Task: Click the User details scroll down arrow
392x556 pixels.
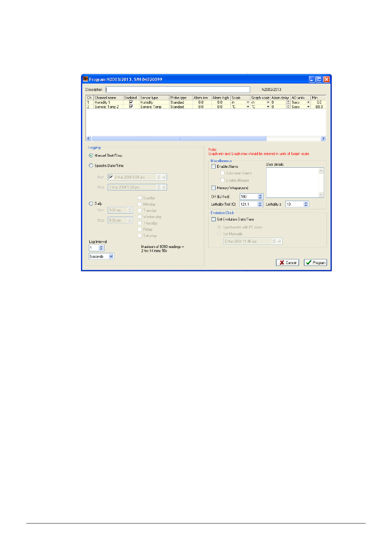Action: click(321, 195)
